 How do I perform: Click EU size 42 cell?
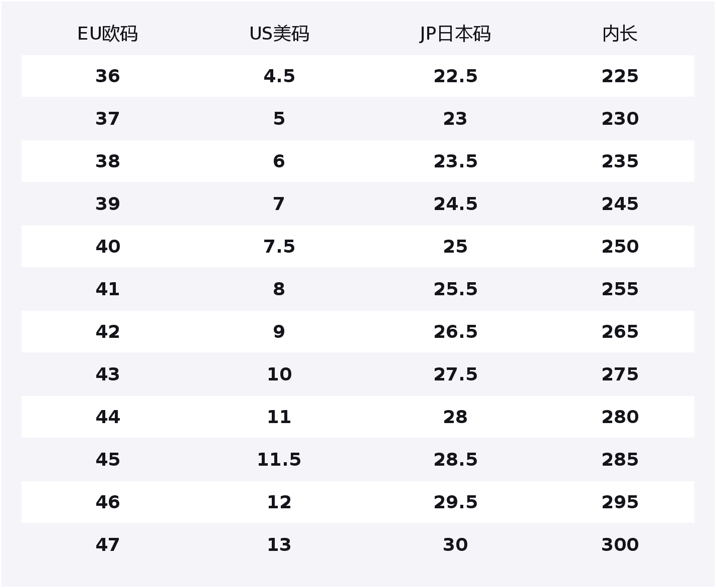coord(108,332)
